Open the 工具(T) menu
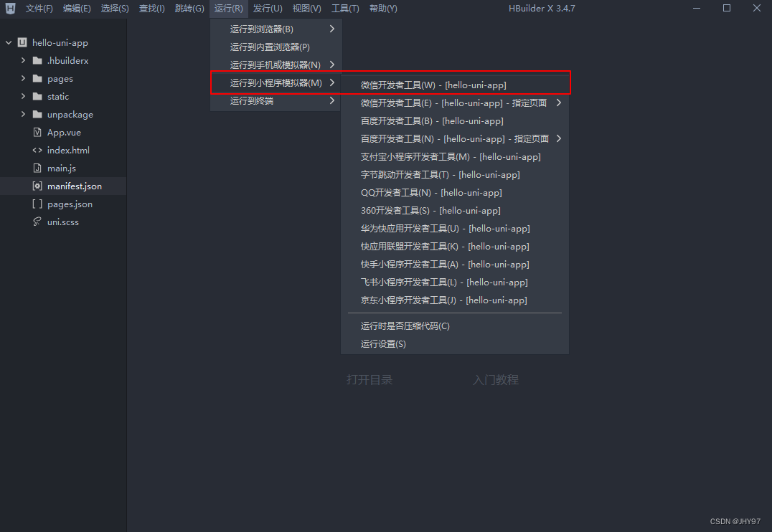 pos(345,9)
